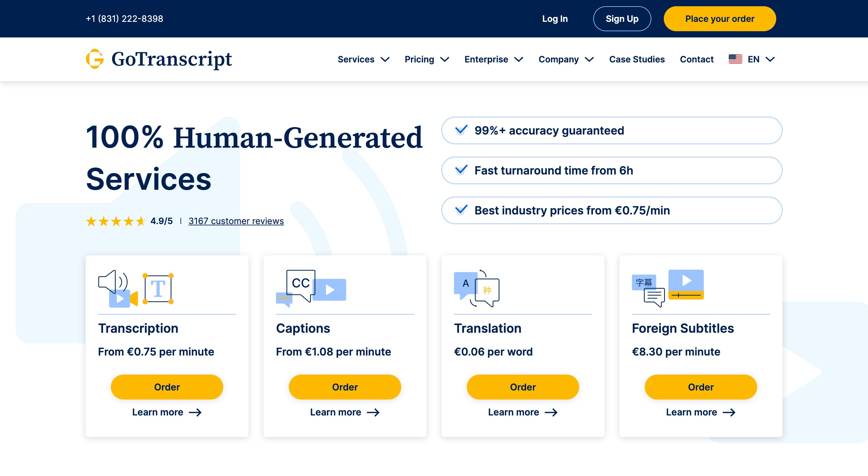Click the Translation card title
Screen dimensions: 868x476
pyautogui.click(x=488, y=328)
